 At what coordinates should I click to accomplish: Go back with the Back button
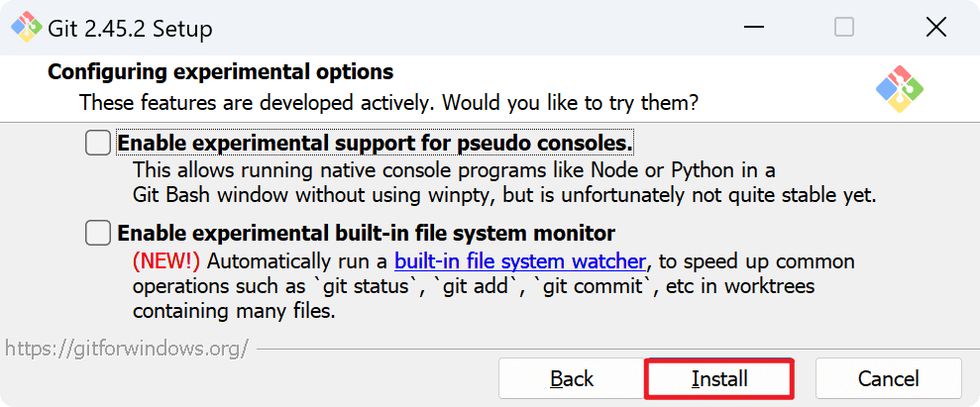click(572, 378)
